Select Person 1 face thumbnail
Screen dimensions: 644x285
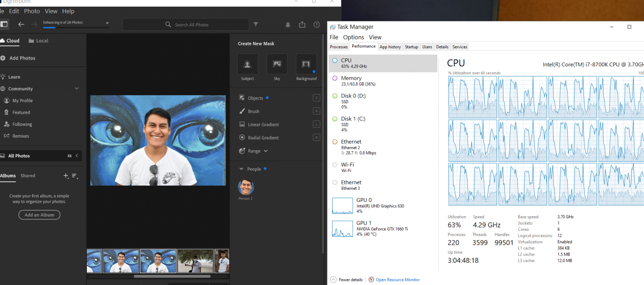point(246,187)
